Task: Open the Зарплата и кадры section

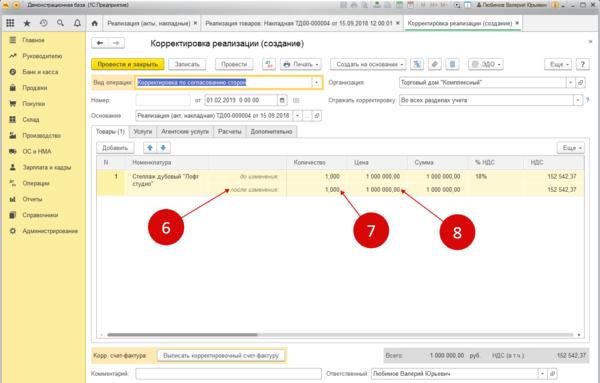Action: pyautogui.click(x=47, y=167)
